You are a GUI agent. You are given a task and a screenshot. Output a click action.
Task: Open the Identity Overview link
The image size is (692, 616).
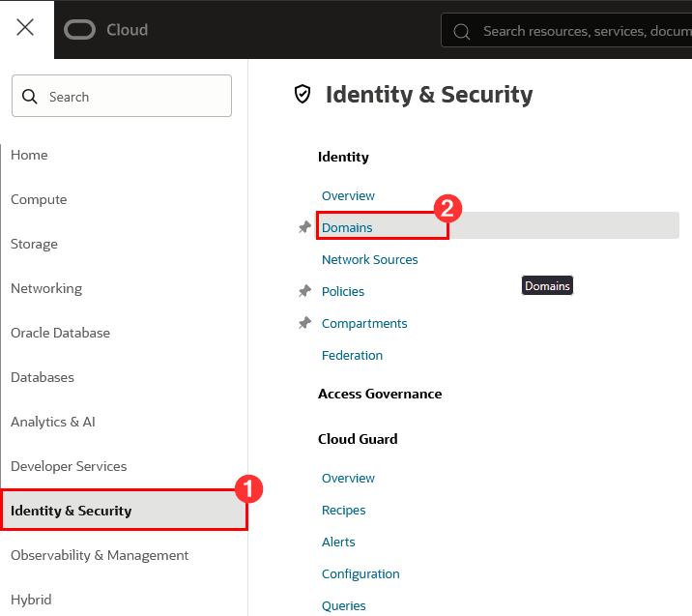pos(348,195)
